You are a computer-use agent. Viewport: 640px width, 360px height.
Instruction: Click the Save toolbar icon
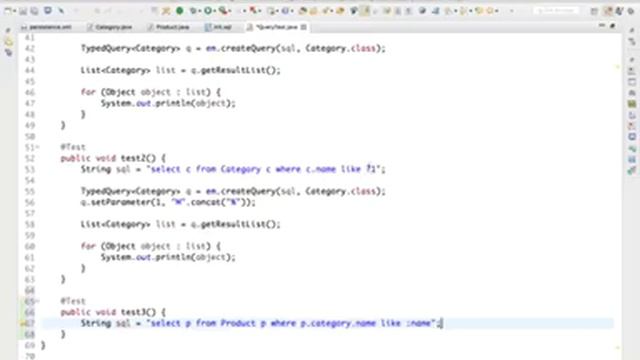pos(23,11)
